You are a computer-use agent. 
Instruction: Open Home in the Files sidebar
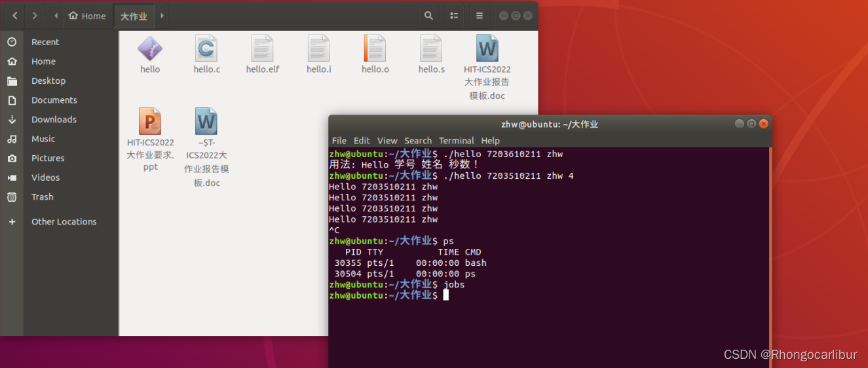pos(60,62)
